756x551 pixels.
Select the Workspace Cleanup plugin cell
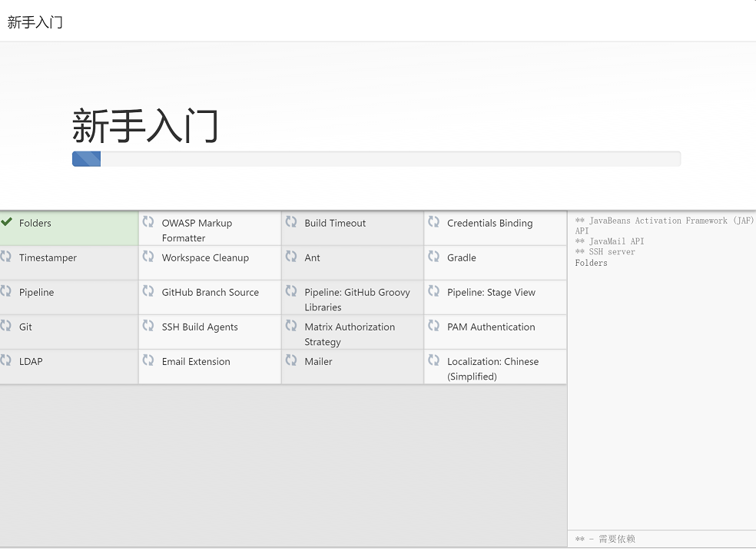[205, 258]
